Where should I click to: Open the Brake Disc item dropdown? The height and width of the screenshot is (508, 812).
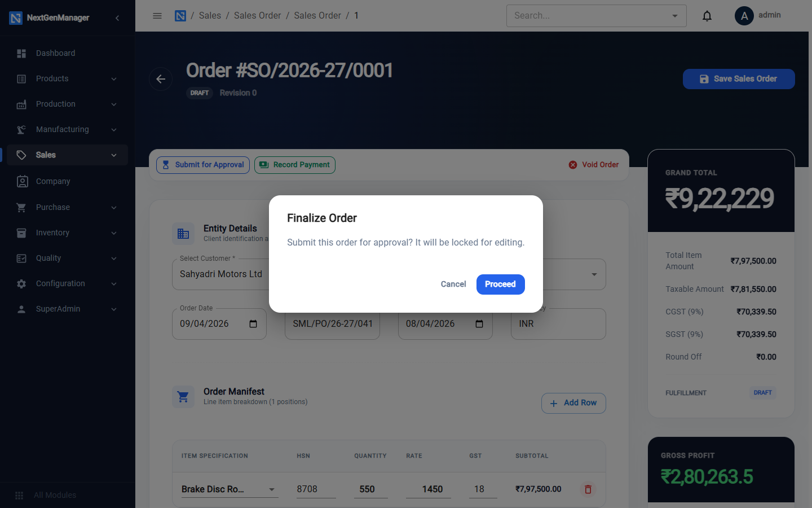coord(272,489)
